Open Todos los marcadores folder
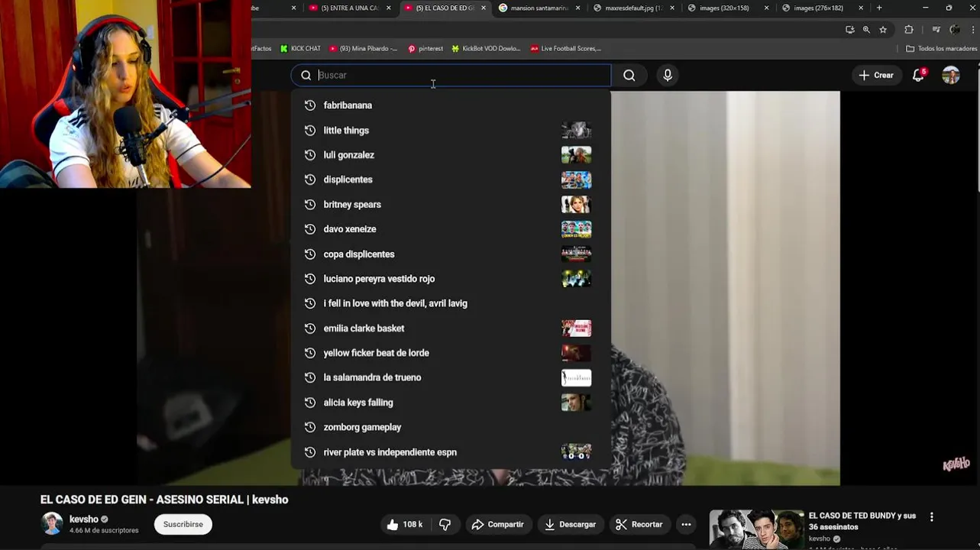This screenshot has height=550, width=980. point(942,48)
